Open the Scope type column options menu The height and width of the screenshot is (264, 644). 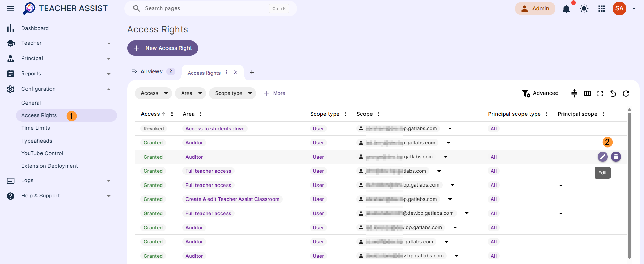(346, 114)
